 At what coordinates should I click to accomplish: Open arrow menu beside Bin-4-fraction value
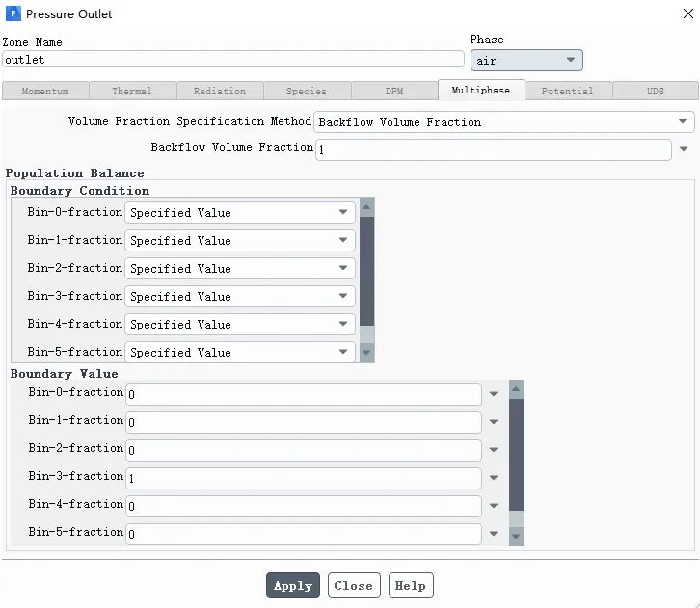(x=494, y=506)
